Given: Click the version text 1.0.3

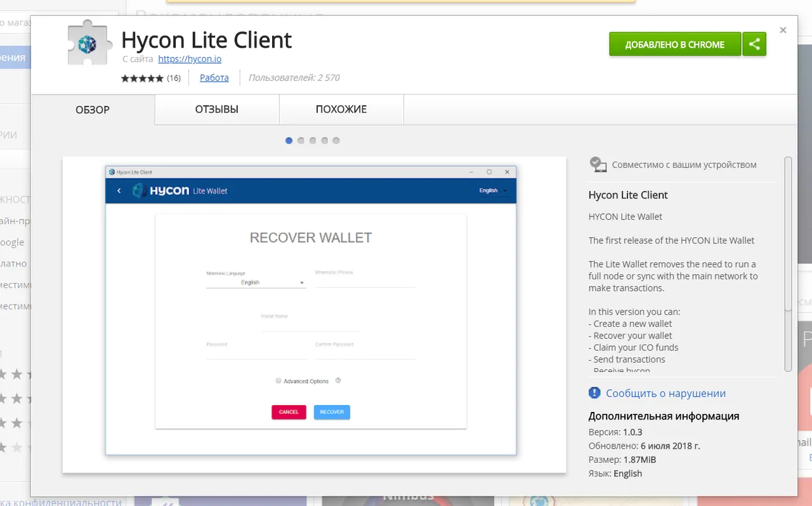Looking at the screenshot, I should coord(632,432).
